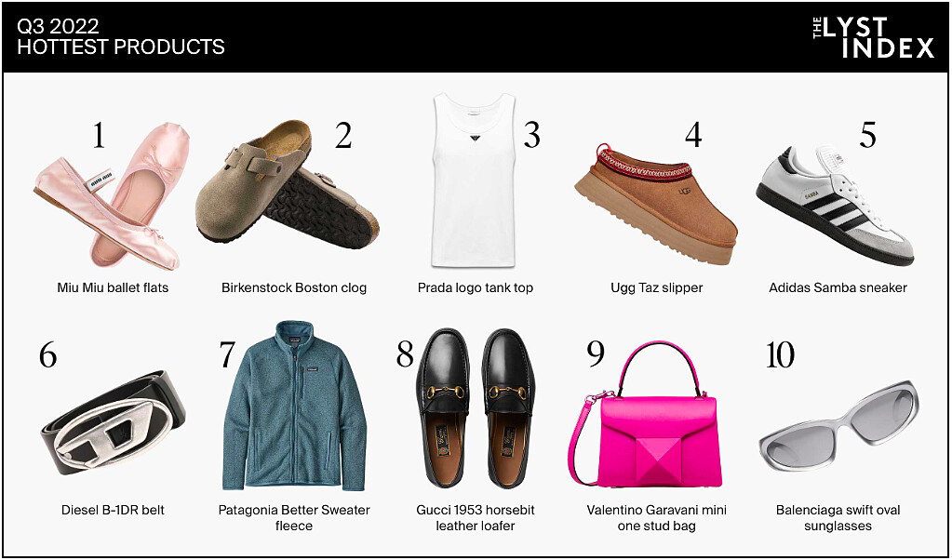Image resolution: width=952 pixels, height=560 pixels.
Task: Click the blue Patagonia fleece jacket
Action: tap(295, 406)
